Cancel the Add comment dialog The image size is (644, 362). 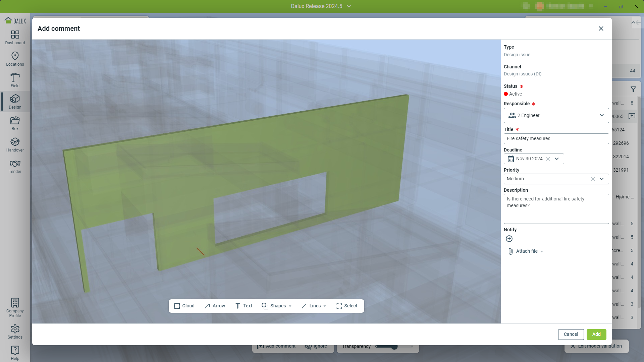click(x=571, y=334)
